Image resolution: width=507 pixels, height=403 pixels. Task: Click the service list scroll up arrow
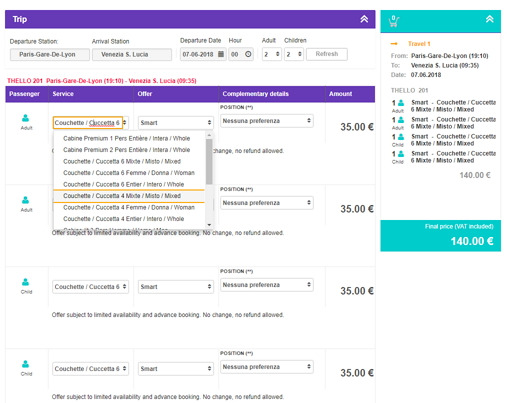[x=209, y=135]
